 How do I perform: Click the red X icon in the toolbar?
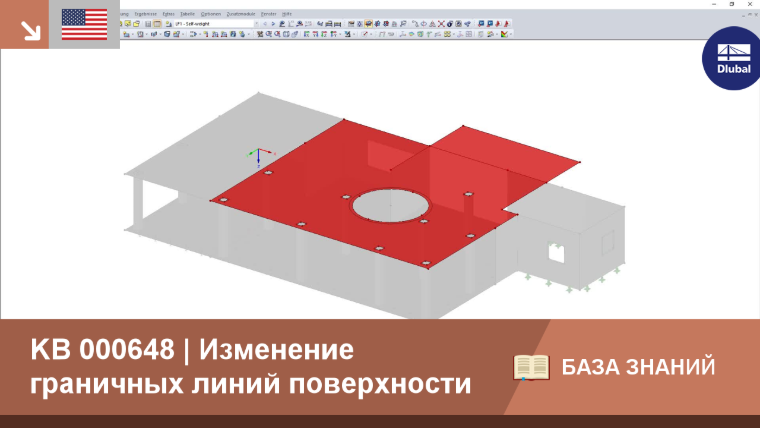(x=441, y=24)
